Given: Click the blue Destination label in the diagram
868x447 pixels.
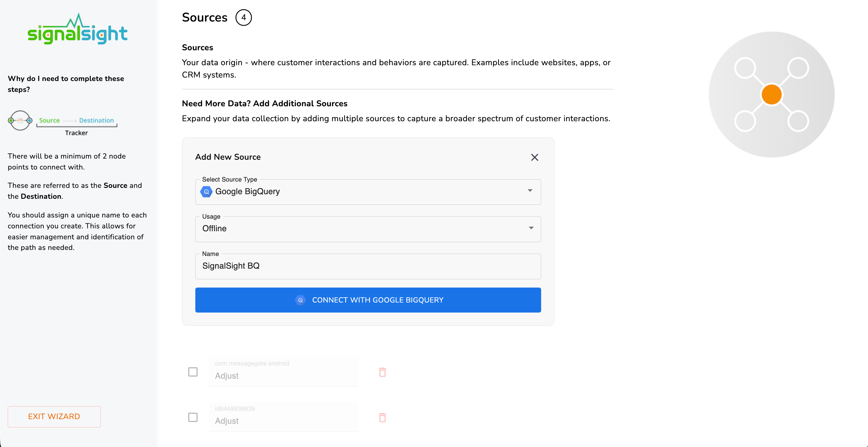Looking at the screenshot, I should [x=97, y=120].
